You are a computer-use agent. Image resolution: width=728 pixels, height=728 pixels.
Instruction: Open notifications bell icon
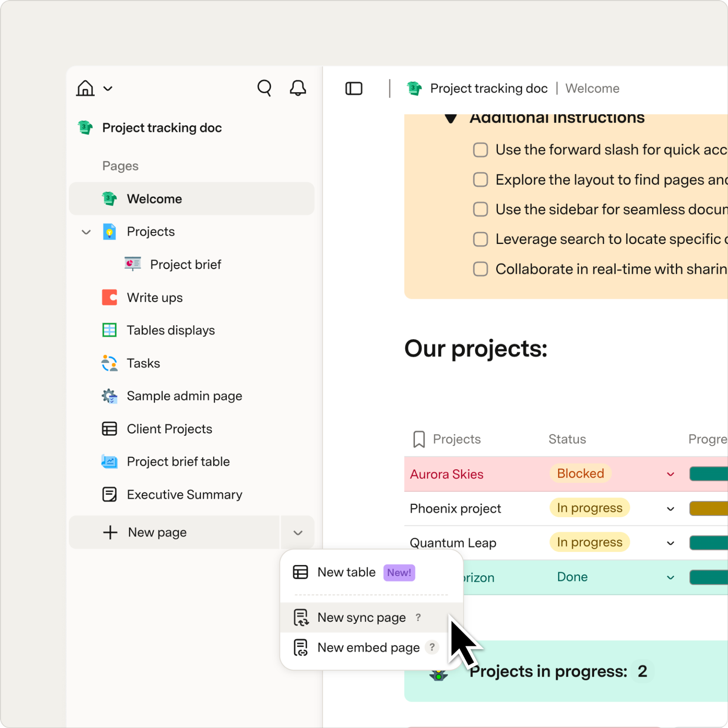[x=298, y=88]
